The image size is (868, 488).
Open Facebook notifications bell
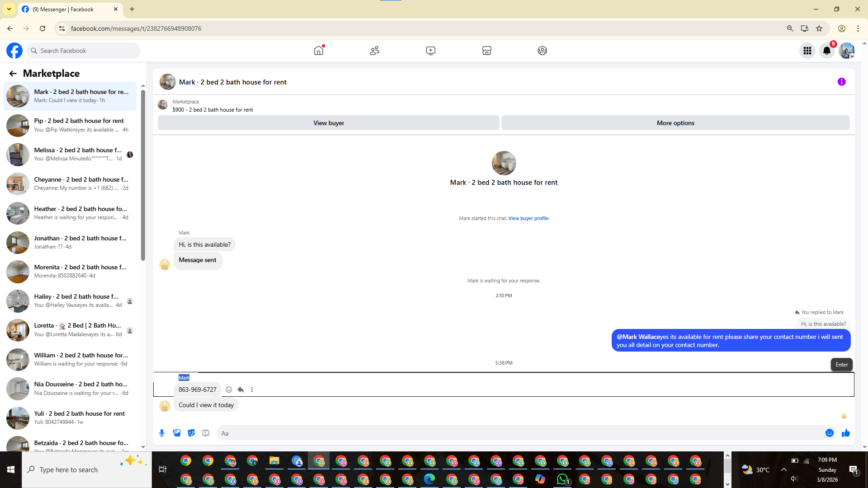point(826,51)
